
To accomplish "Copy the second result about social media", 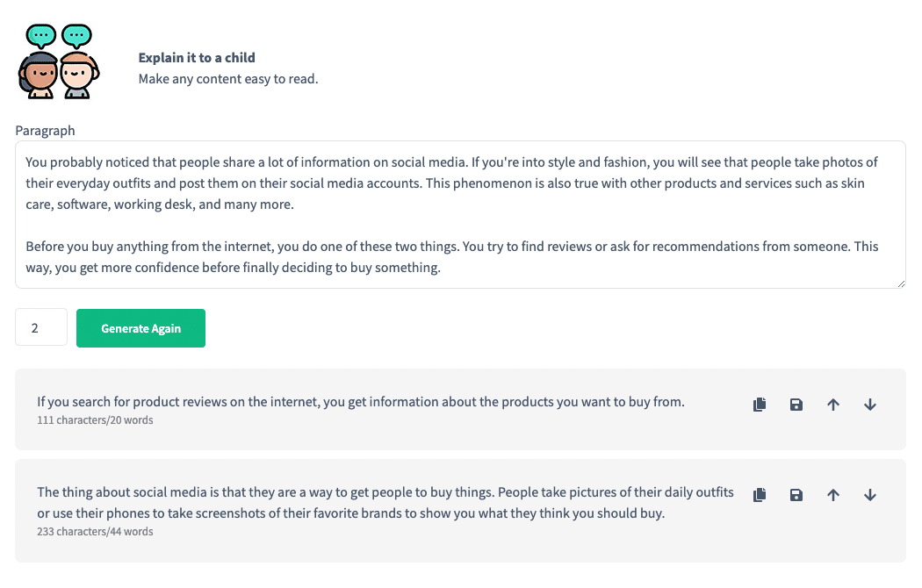I will pos(760,495).
